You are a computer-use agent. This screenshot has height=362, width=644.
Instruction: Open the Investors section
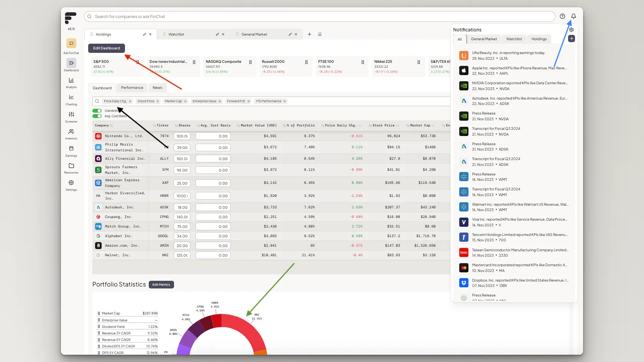click(71, 134)
